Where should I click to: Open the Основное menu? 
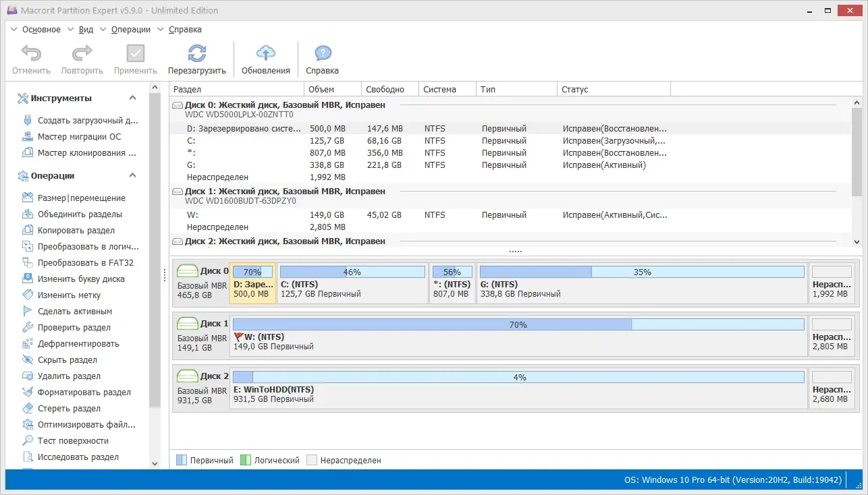click(41, 30)
